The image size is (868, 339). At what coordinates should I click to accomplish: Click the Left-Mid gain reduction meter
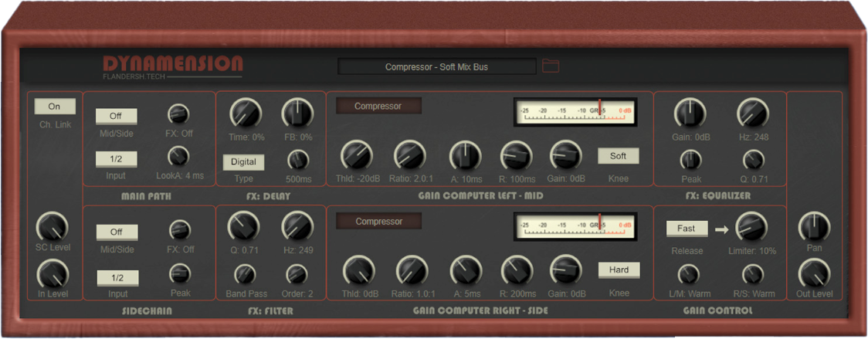pos(575,113)
